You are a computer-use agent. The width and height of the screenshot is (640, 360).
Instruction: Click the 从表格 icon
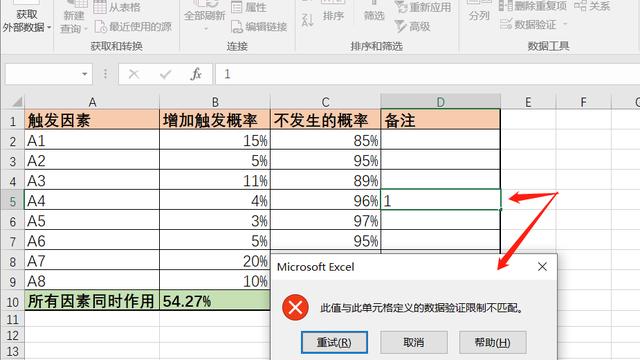click(x=100, y=7)
